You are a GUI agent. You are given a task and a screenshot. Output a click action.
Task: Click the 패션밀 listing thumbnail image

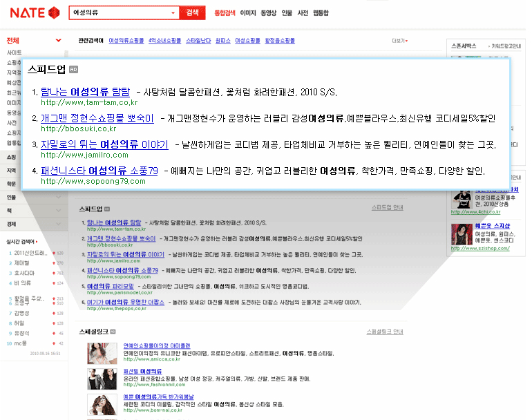pos(102,379)
